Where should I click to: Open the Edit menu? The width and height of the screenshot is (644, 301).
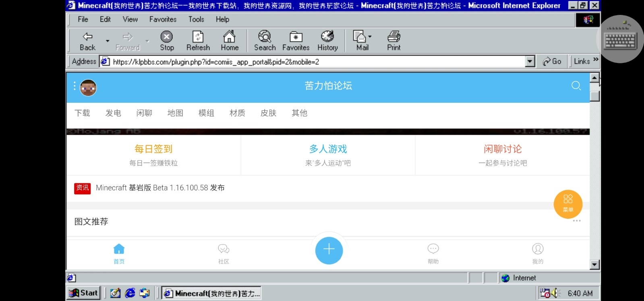pos(105,19)
